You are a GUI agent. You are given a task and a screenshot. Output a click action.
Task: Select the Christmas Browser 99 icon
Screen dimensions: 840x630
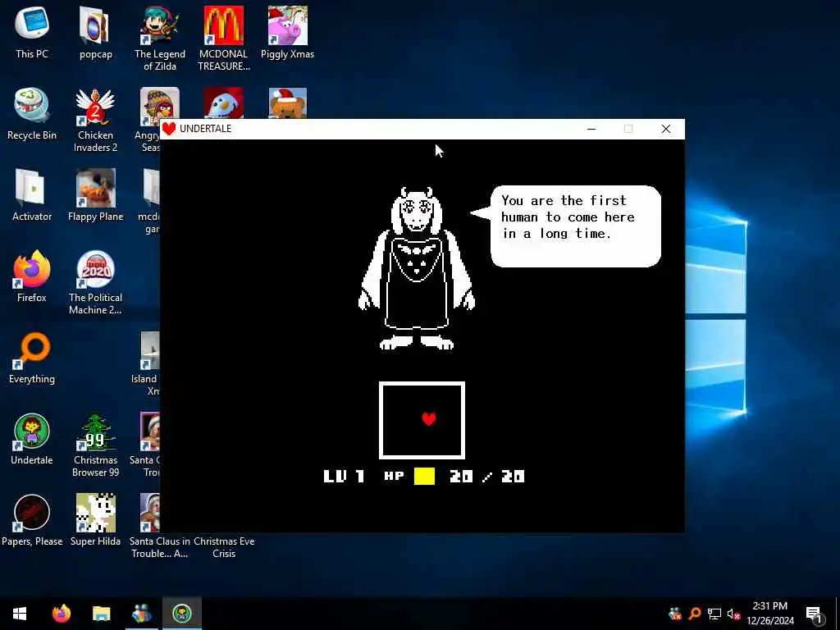(95, 445)
